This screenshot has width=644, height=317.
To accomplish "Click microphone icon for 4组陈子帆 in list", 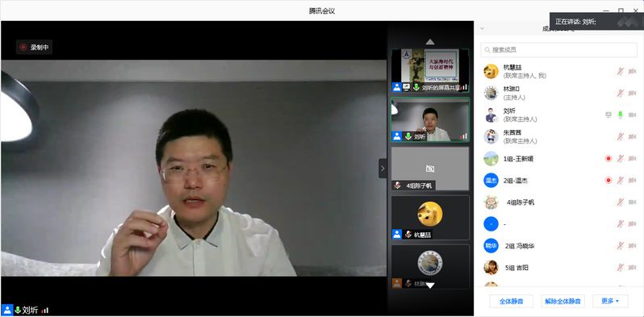I will [x=620, y=202].
